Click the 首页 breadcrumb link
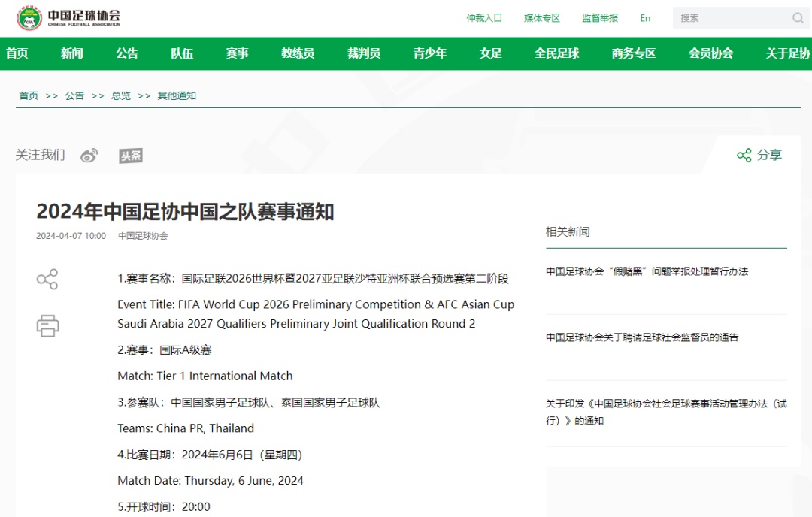This screenshot has width=812, height=517. tap(29, 95)
